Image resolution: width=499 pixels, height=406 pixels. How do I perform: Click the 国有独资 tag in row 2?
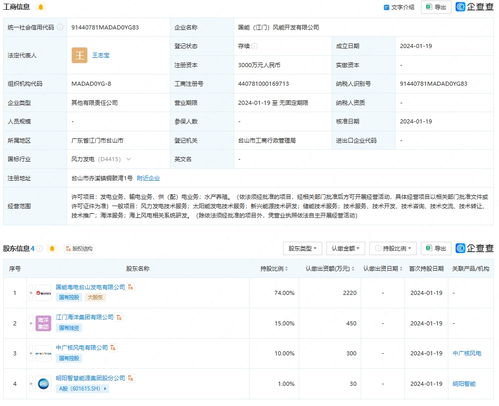pyautogui.click(x=69, y=328)
